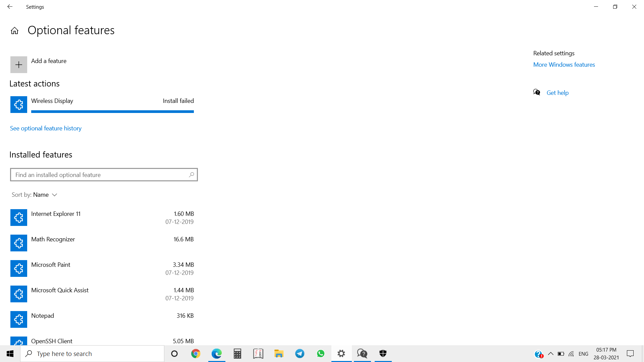This screenshot has width=644, height=362.
Task: Click the Notepad feature icon
Action: (19, 319)
